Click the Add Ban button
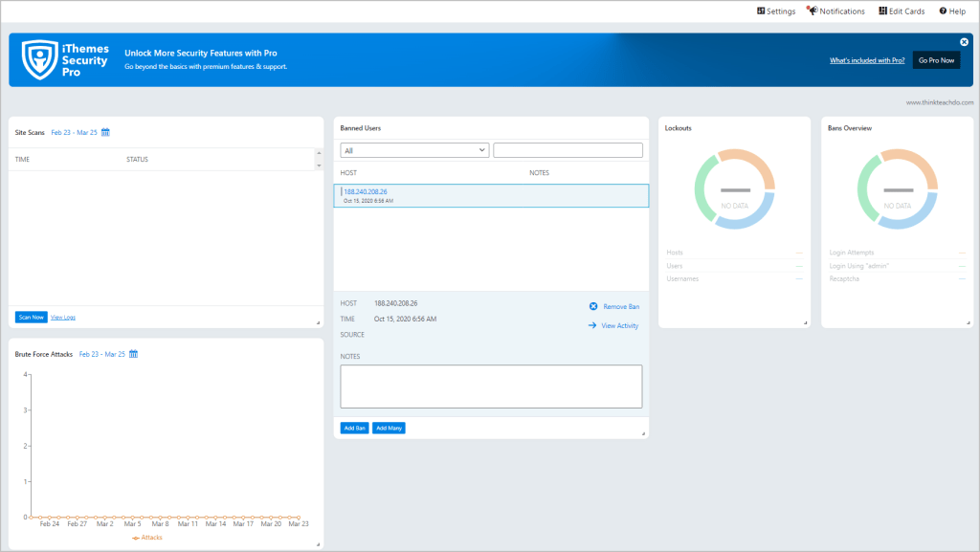Viewport: 980px width, 552px height. (354, 428)
